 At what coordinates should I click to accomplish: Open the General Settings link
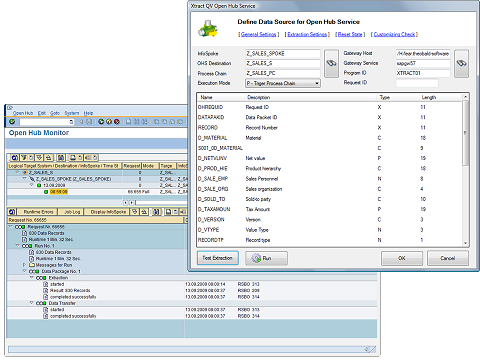coord(259,34)
